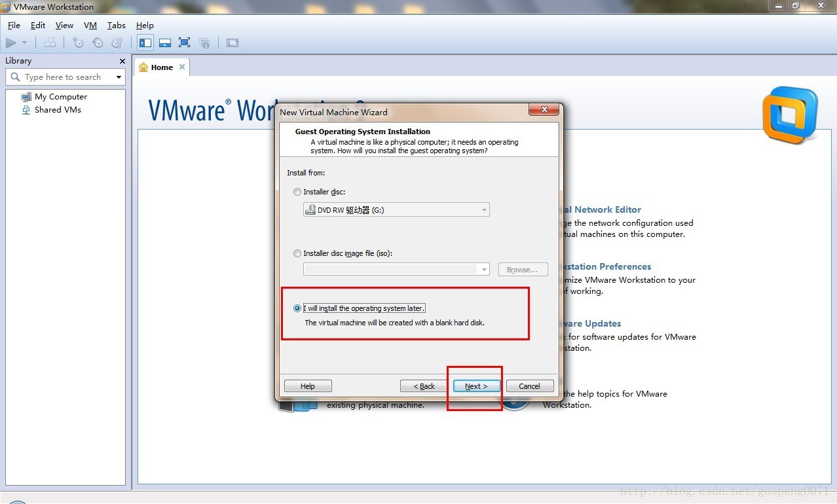Viewport: 837px width, 504px height.
Task: Click the console view toolbar icon
Action: (232, 43)
